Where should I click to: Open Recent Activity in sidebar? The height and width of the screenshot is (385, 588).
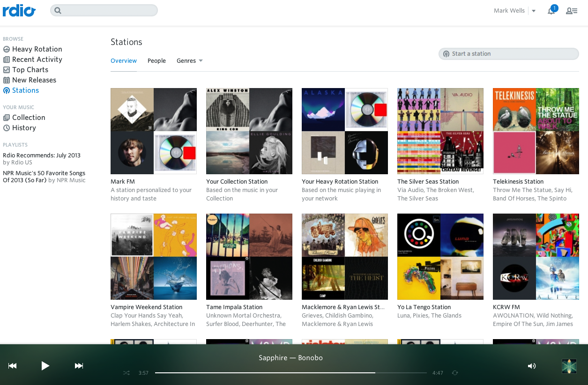[37, 59]
